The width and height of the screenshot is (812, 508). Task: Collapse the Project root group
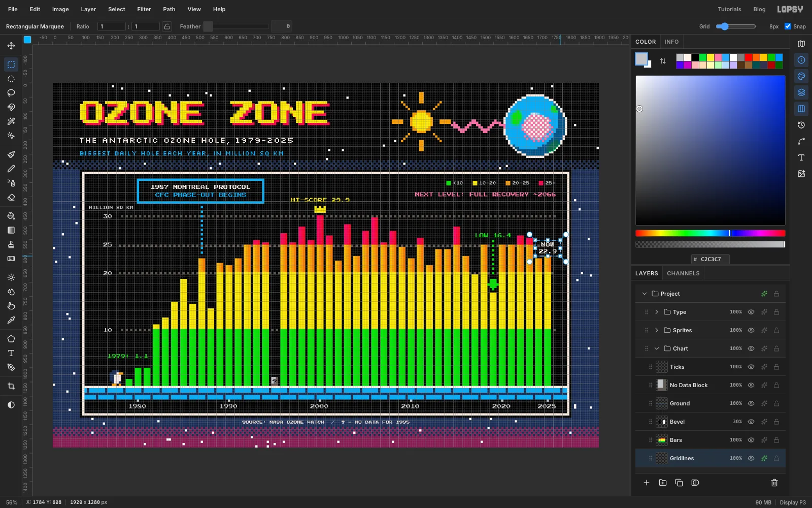coord(645,294)
